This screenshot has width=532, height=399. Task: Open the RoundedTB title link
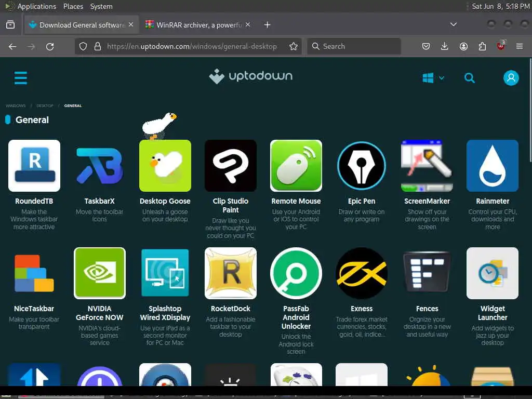34,201
